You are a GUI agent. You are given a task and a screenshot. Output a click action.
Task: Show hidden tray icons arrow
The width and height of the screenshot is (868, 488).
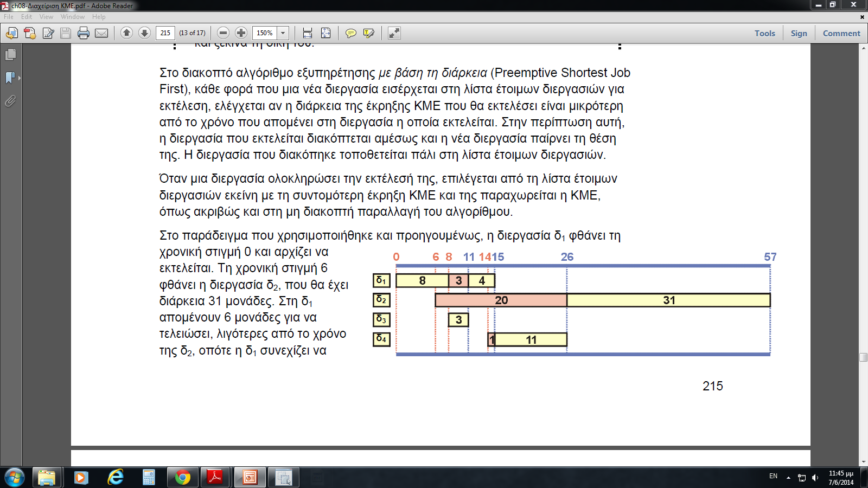pyautogui.click(x=788, y=478)
